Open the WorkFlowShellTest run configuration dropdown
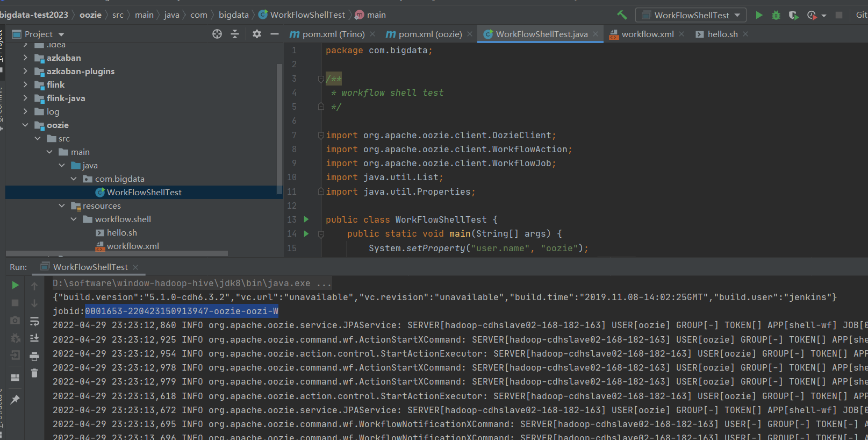Screen dimensions: 868x440 [x=691, y=15]
